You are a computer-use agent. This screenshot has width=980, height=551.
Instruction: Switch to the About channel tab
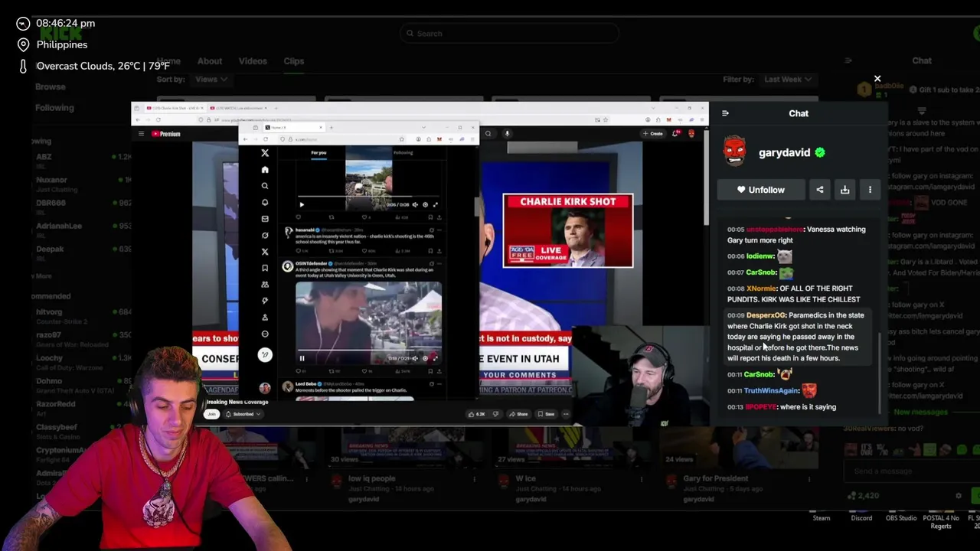(x=210, y=61)
